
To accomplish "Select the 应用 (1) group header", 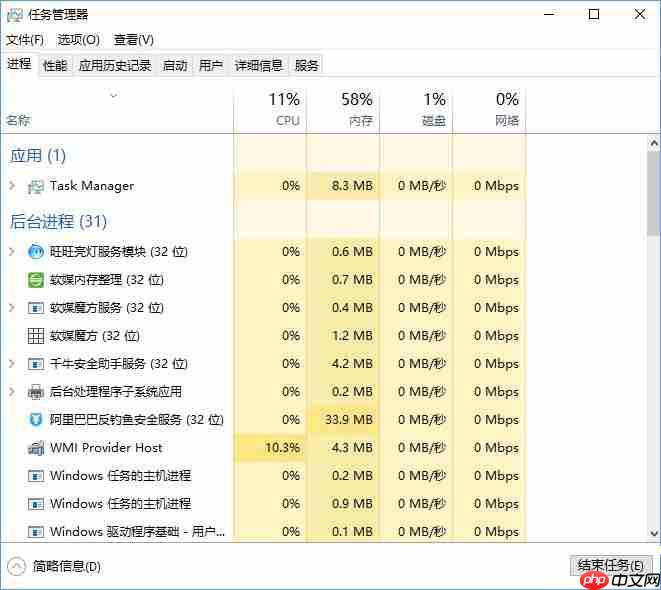I will click(38, 156).
